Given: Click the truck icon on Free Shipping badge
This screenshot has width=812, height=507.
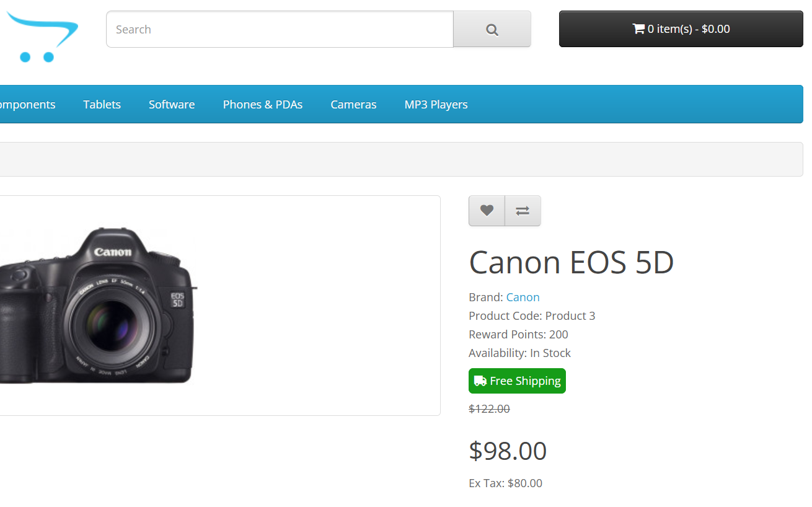Looking at the screenshot, I should tap(480, 381).
